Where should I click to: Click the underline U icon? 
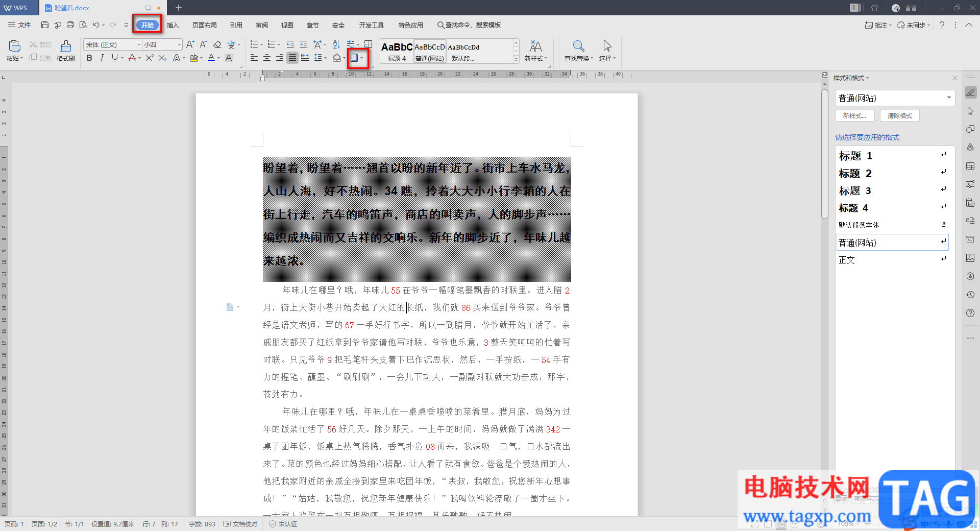115,58
